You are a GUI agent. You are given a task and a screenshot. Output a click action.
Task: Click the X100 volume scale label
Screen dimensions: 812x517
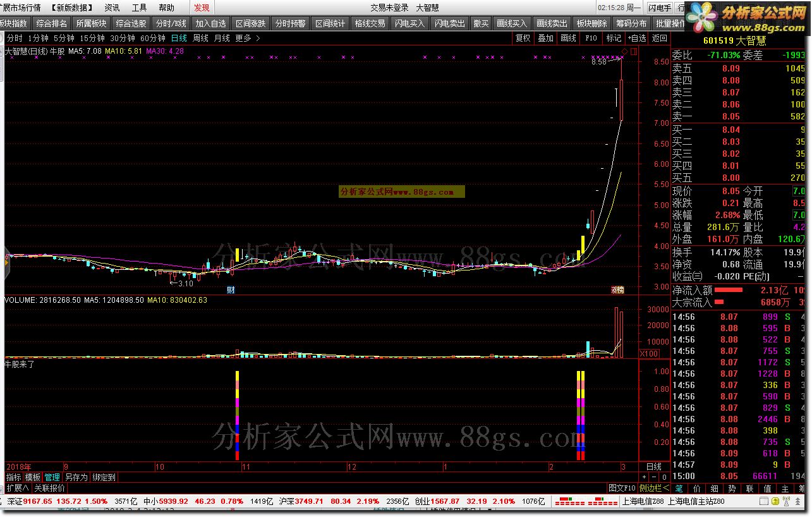click(648, 353)
